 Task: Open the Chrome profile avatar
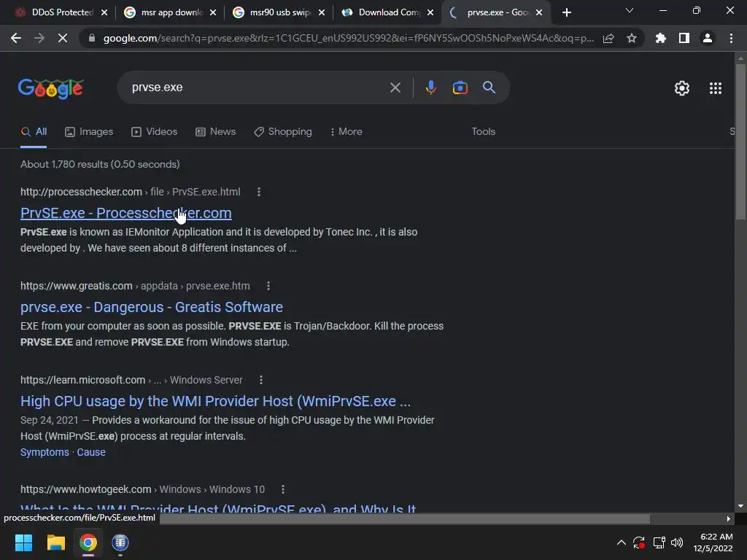pos(708,38)
